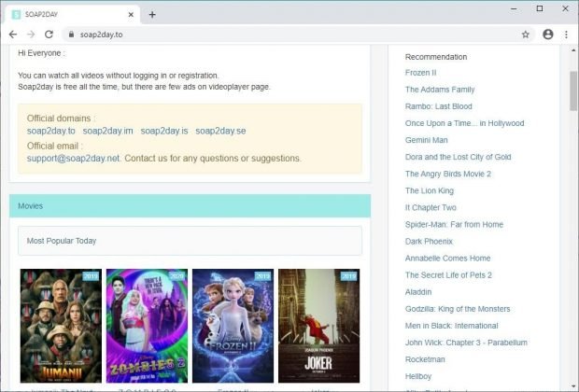This screenshot has height=392, width=579.
Task: Open Men in Black: International link
Action: (452, 326)
